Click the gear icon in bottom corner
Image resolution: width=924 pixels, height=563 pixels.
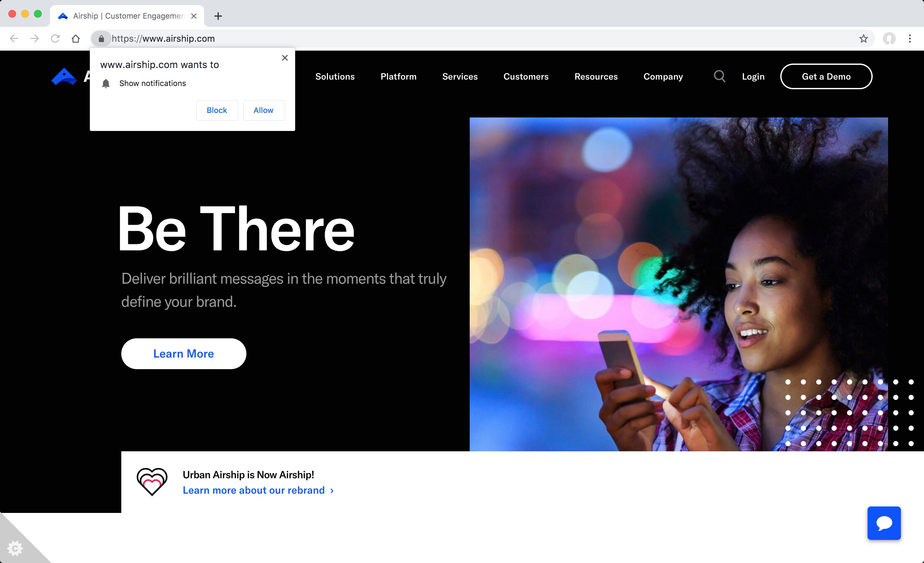(x=15, y=548)
